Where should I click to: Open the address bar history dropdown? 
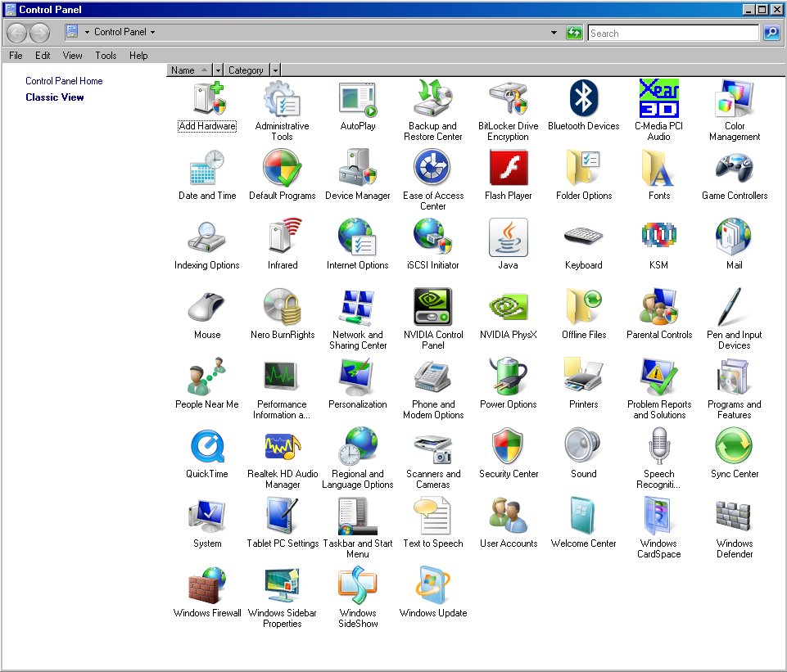pyautogui.click(x=554, y=33)
